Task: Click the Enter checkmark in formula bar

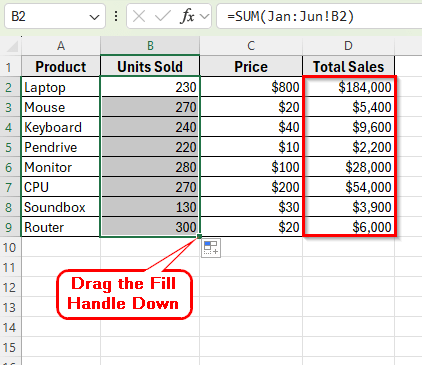Action: (x=163, y=16)
